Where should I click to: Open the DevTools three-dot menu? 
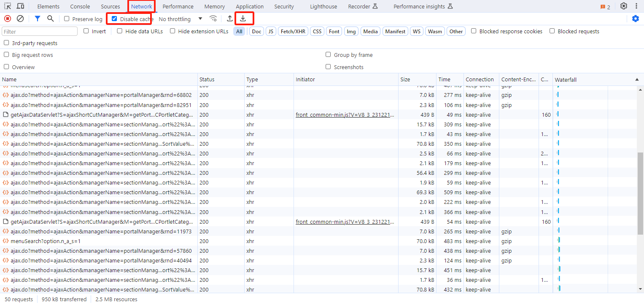[x=636, y=6]
